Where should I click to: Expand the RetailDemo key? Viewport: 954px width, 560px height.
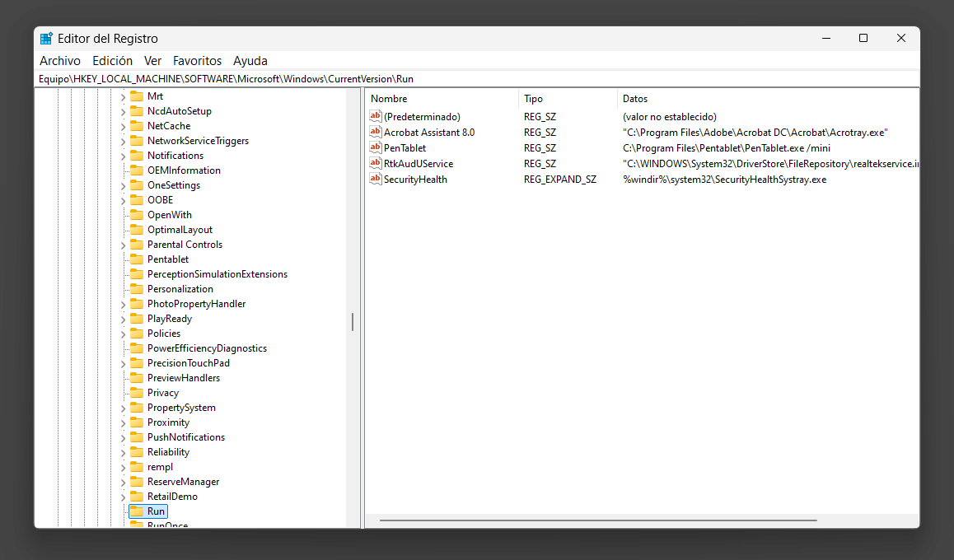123,497
